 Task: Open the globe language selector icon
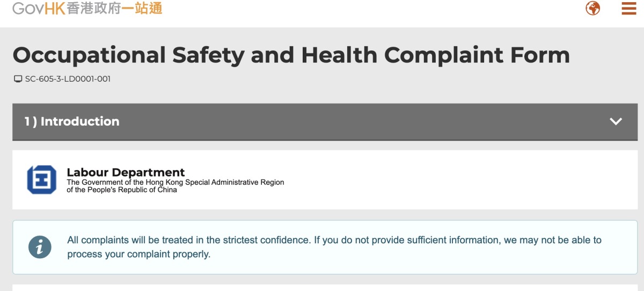click(x=592, y=9)
